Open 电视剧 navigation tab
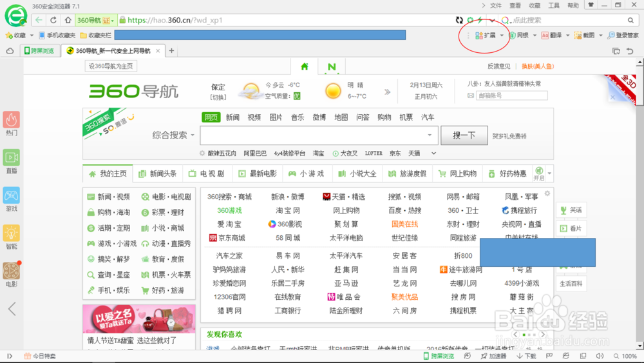 [207, 173]
